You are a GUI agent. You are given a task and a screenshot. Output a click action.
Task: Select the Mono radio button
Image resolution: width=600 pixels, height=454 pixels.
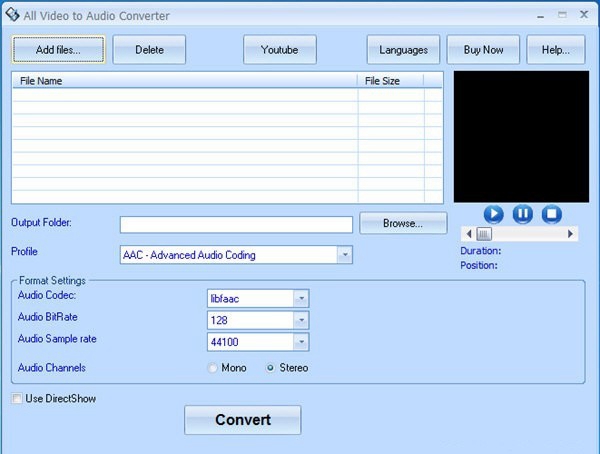pos(212,368)
